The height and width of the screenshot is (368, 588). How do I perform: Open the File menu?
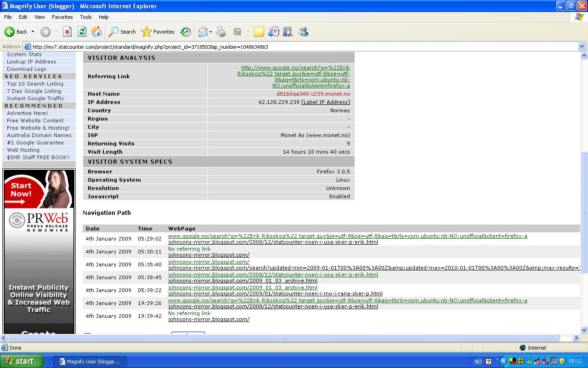[8, 17]
